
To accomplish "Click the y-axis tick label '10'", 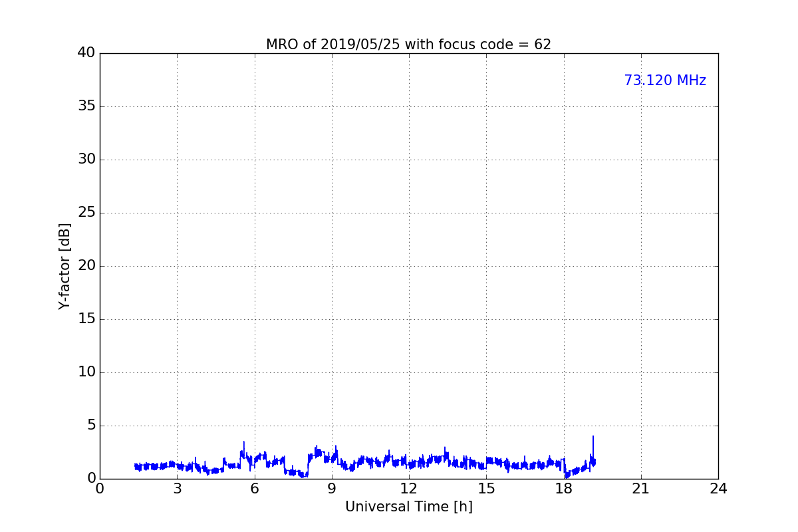I will tap(86, 372).
